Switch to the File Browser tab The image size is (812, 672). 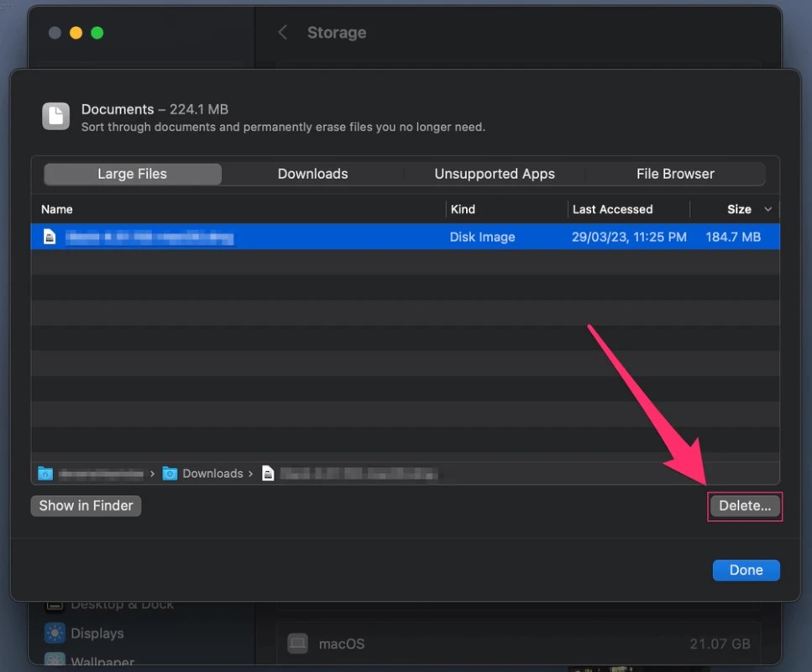pos(675,174)
